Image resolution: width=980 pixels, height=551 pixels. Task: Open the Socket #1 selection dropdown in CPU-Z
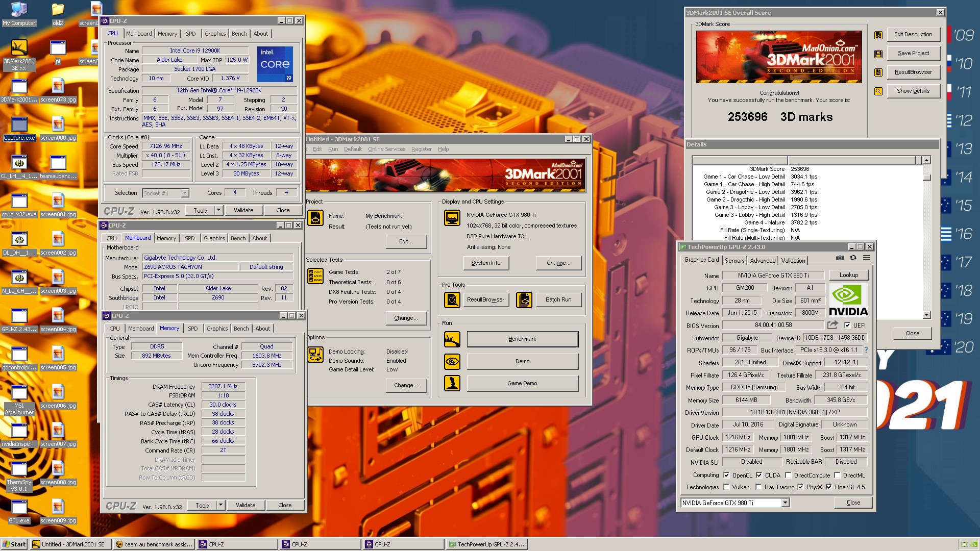coord(185,193)
